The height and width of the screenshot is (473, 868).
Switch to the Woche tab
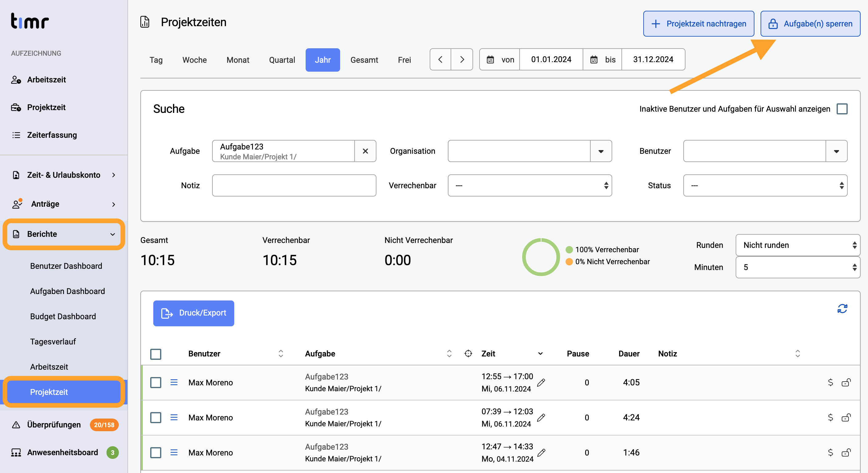[x=195, y=60]
